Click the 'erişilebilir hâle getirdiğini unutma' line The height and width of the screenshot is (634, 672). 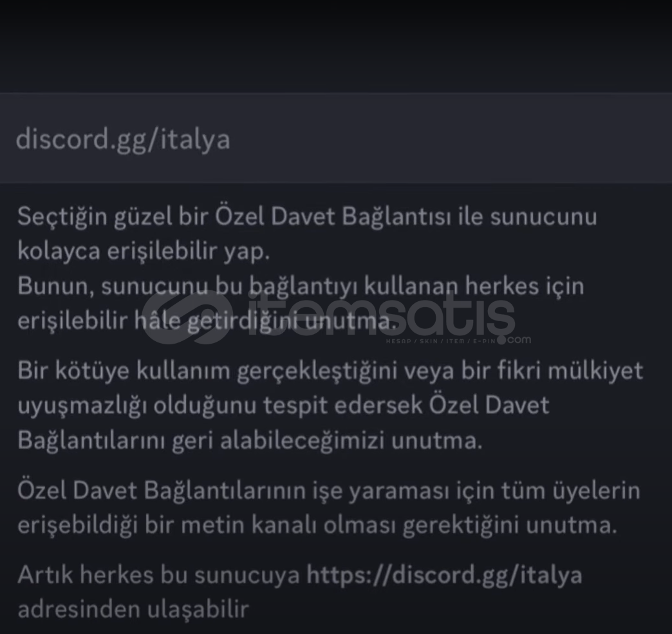pos(207,321)
